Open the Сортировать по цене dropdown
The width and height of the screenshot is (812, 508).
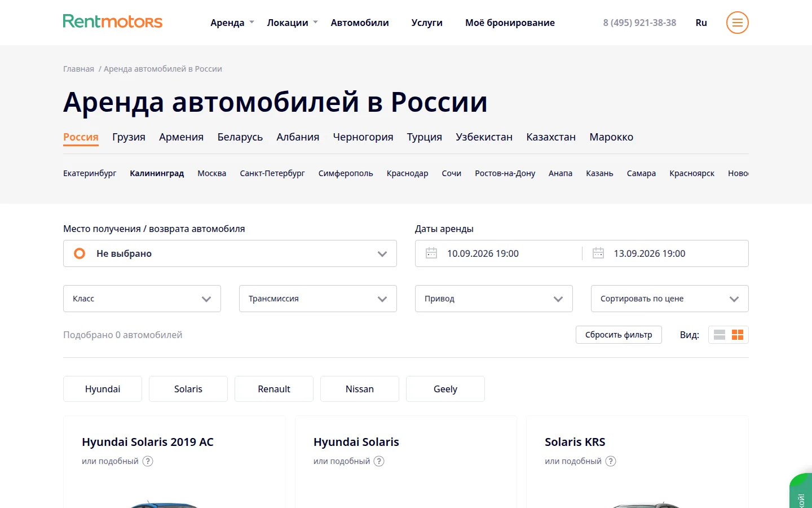[670, 299]
